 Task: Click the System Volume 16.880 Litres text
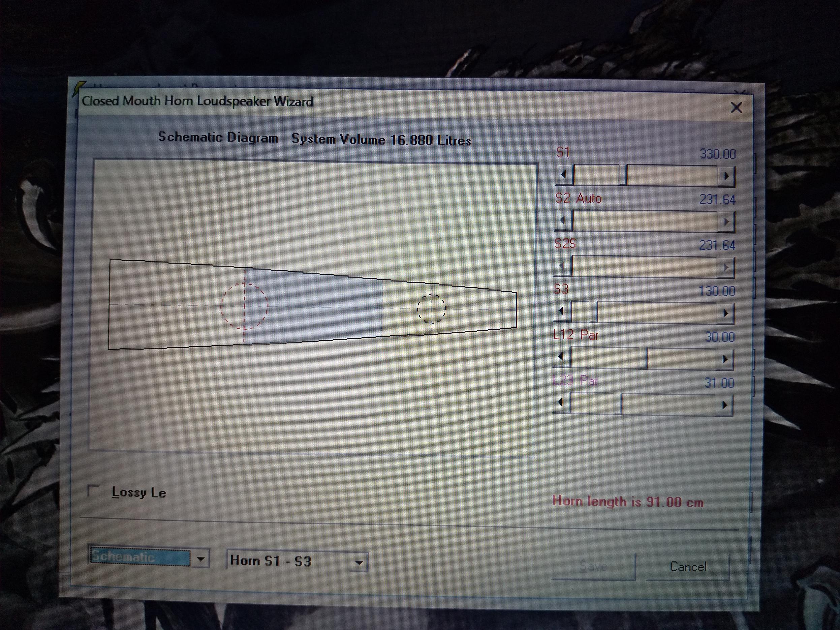(x=381, y=140)
